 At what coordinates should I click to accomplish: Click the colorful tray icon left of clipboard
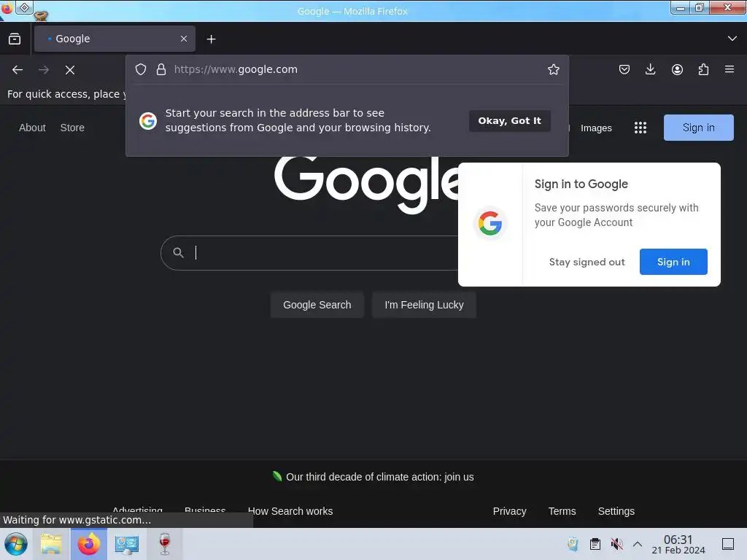pos(573,544)
